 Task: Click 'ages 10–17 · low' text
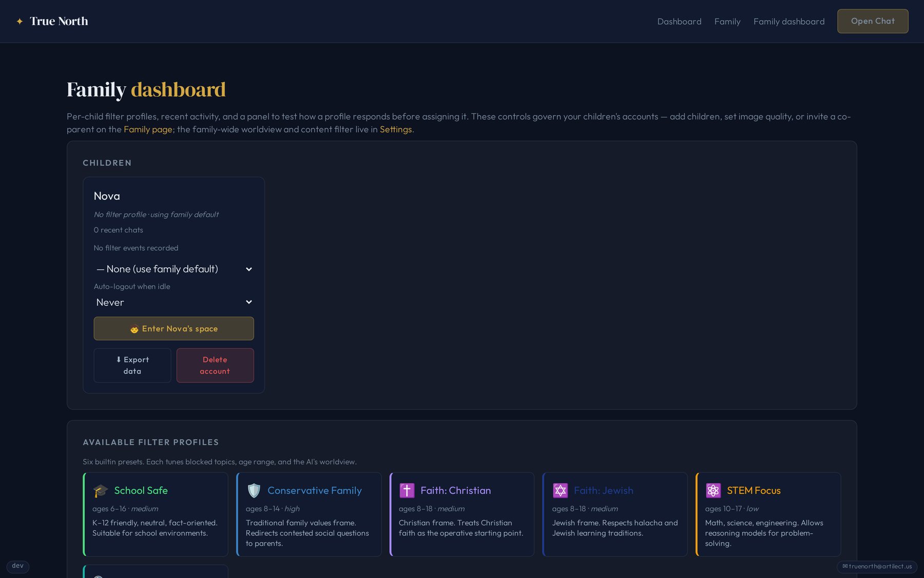732,509
